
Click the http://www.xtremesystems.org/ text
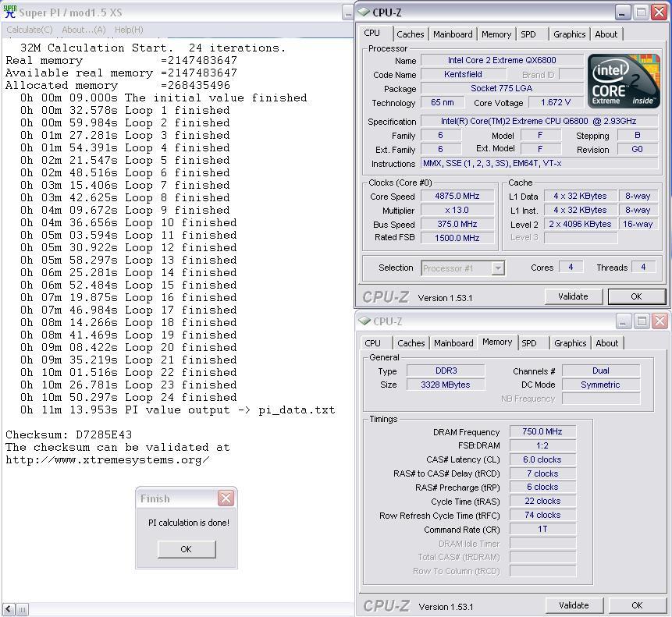[x=108, y=460]
